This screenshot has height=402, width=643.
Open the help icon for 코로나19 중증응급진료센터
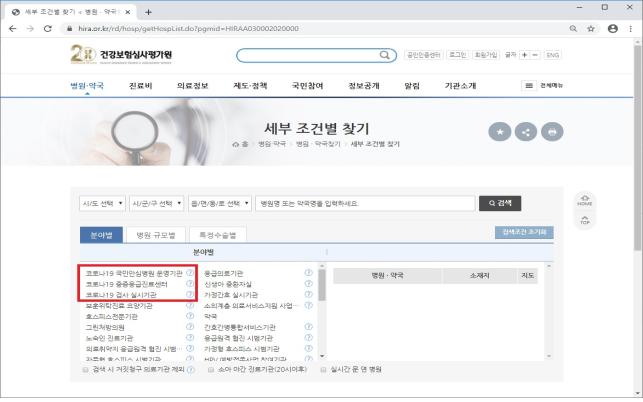coord(190,283)
